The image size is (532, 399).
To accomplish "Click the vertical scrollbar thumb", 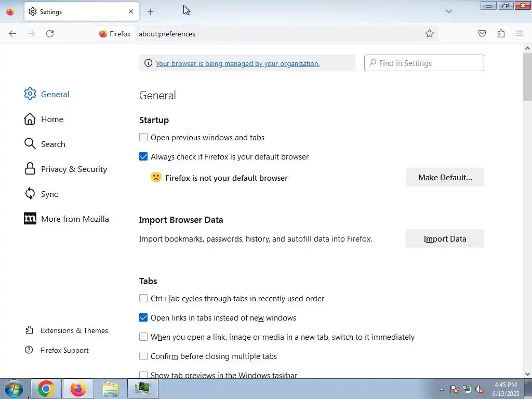I will [527, 77].
